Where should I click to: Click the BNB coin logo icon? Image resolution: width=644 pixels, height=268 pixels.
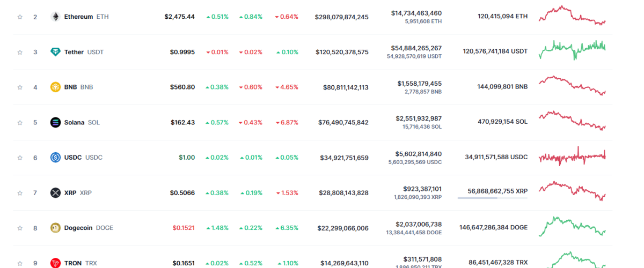[x=55, y=87]
